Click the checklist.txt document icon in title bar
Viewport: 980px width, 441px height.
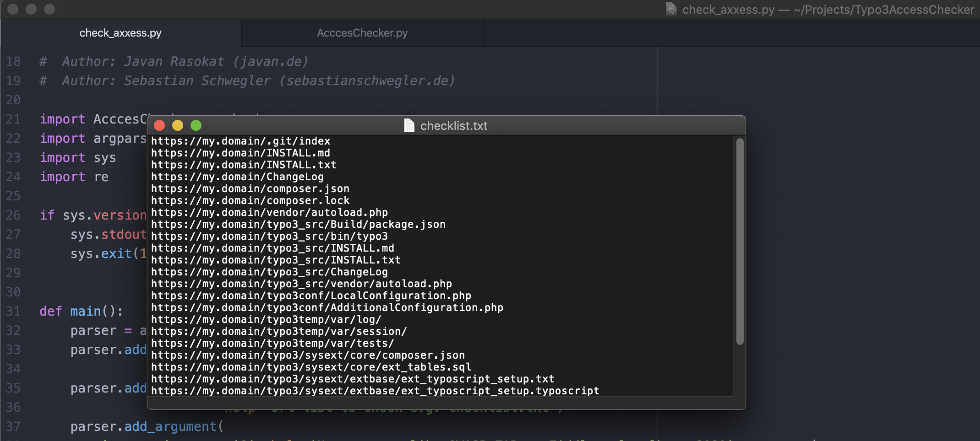pyautogui.click(x=409, y=125)
